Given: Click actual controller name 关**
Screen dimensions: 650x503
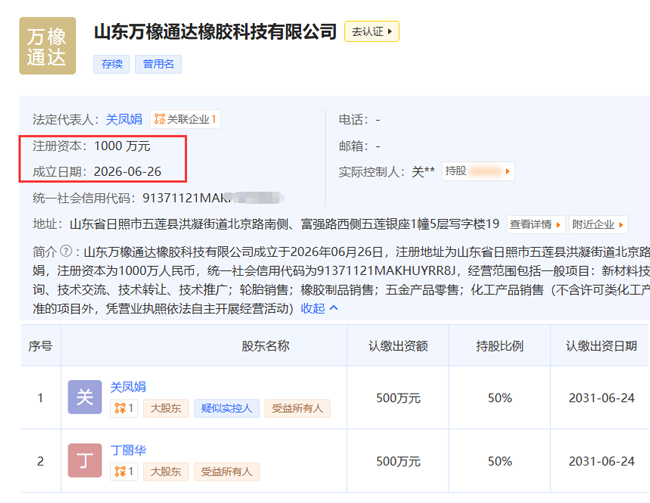Looking at the screenshot, I should point(423,171).
